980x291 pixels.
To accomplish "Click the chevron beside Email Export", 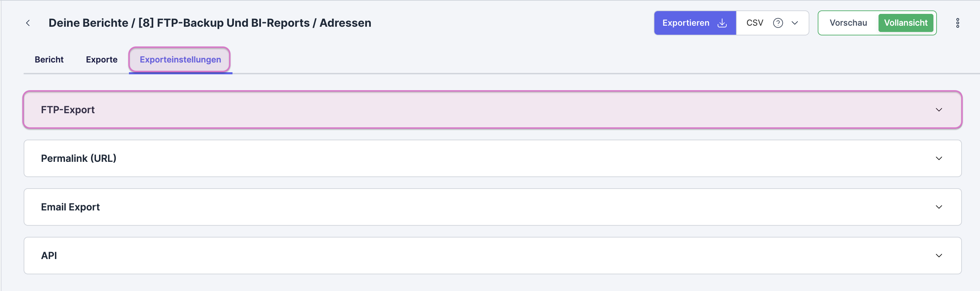I will click(x=939, y=207).
